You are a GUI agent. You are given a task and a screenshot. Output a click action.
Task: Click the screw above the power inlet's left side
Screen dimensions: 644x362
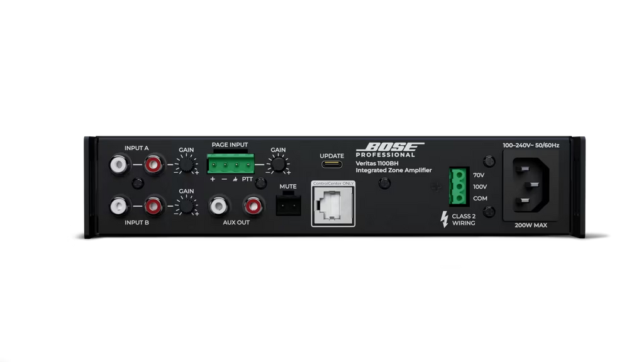coord(489,162)
